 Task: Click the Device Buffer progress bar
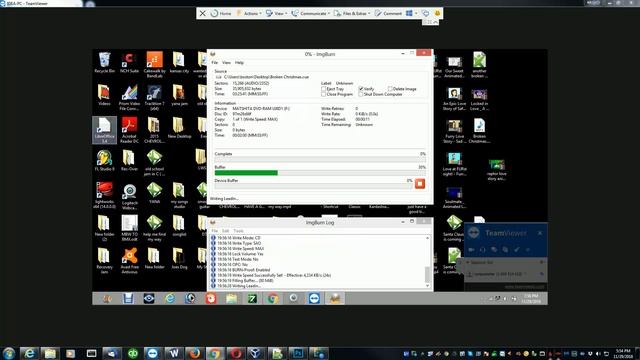(x=313, y=186)
